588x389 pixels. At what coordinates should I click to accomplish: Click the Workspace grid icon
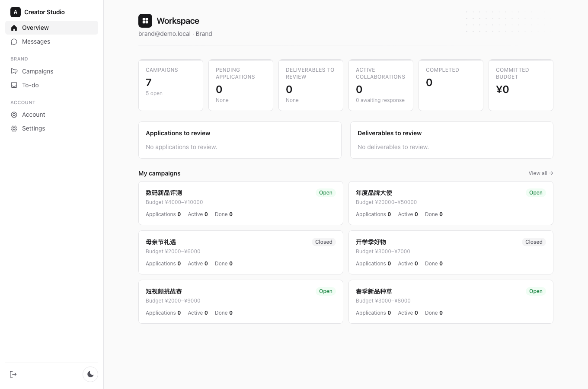coord(145,21)
